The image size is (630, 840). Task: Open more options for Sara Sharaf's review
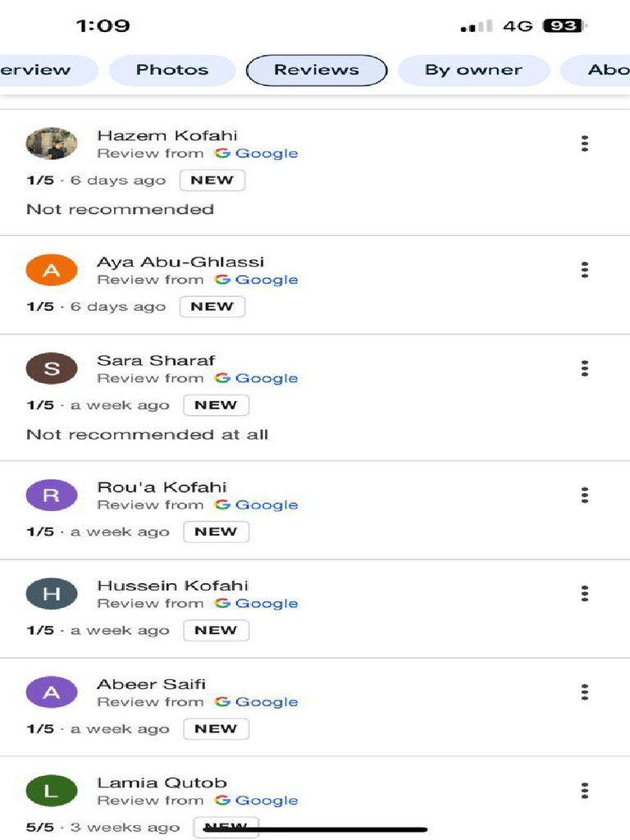(x=584, y=368)
